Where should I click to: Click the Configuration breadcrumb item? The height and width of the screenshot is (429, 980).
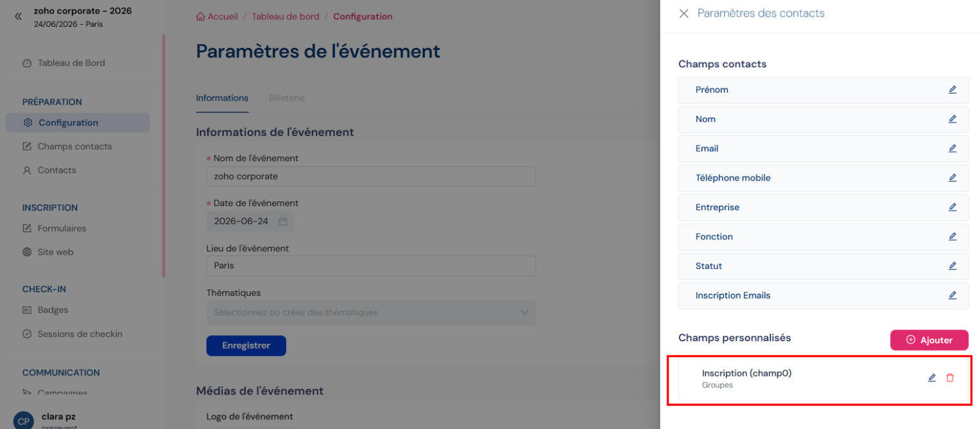pos(363,17)
